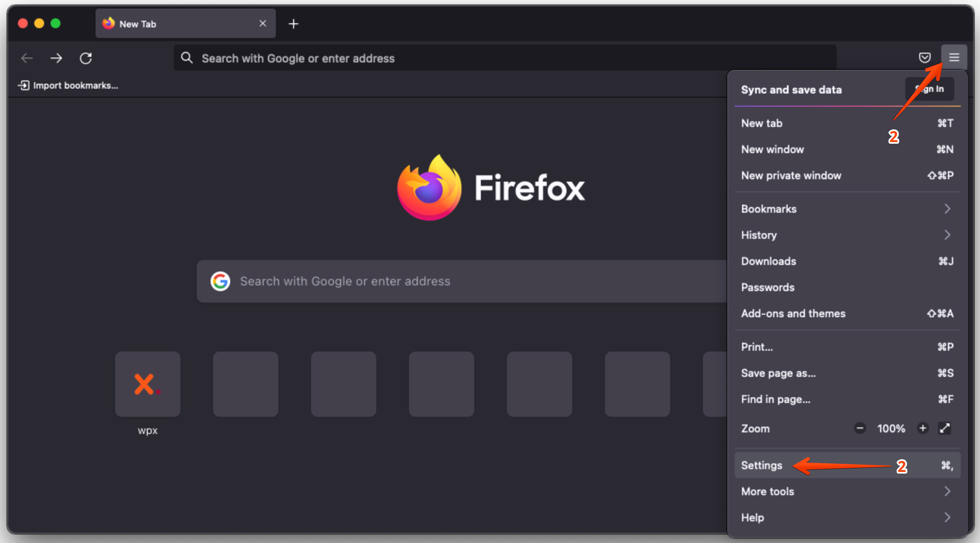Click Import bookmarks link
Screen dimensions: 980x543
tap(68, 85)
